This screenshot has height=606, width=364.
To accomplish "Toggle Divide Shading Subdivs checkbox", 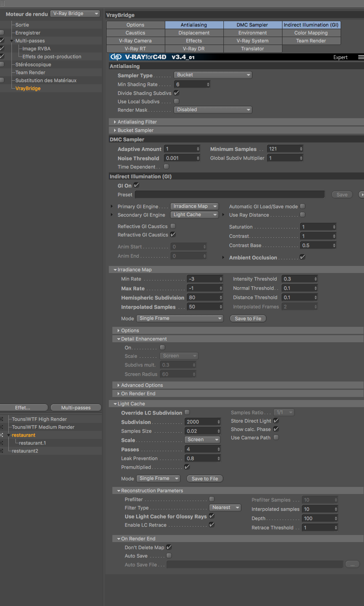I will pos(176,93).
